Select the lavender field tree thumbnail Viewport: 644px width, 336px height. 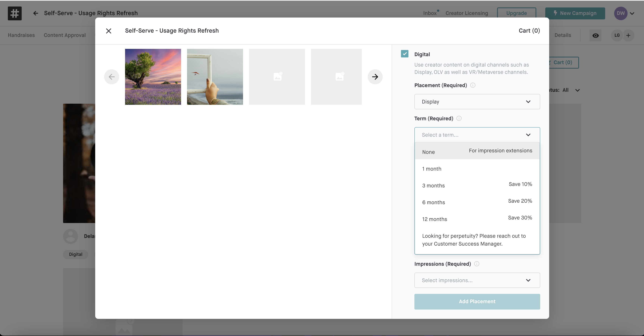click(153, 77)
